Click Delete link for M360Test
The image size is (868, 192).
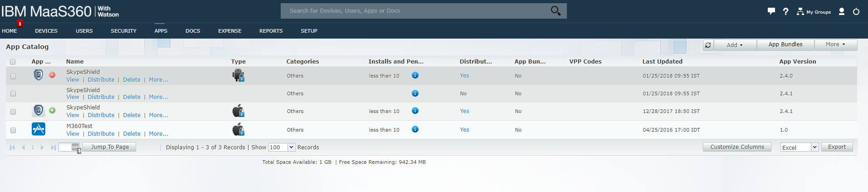click(x=132, y=134)
